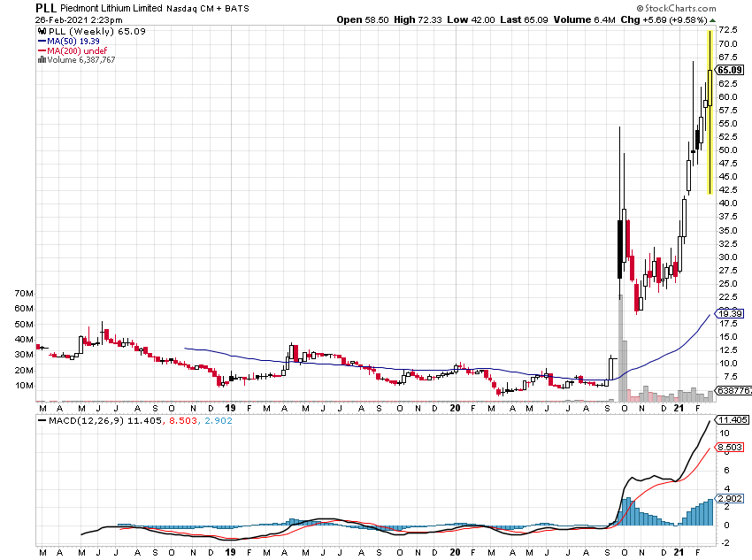752x560 pixels.
Task: Click the MA(200) undef legend entry
Action: pos(73,50)
